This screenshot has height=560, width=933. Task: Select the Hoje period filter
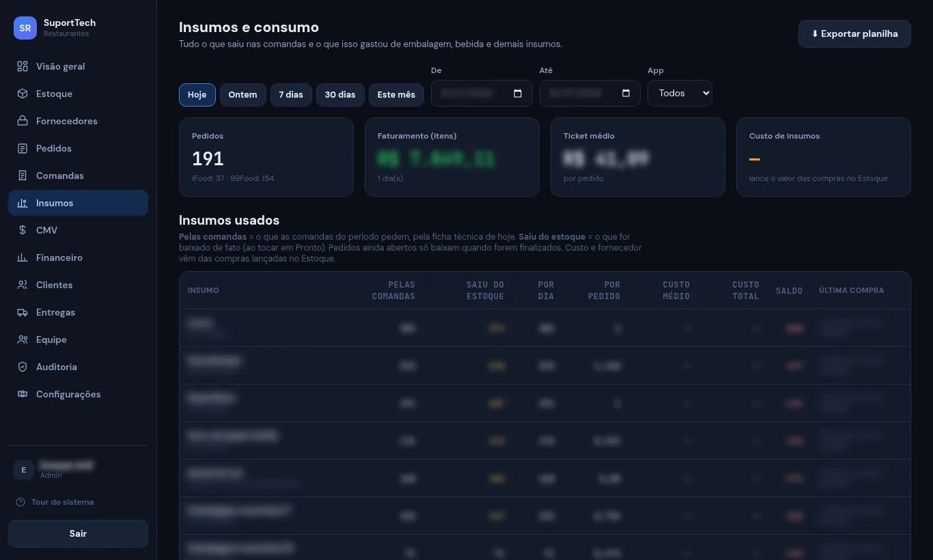197,95
